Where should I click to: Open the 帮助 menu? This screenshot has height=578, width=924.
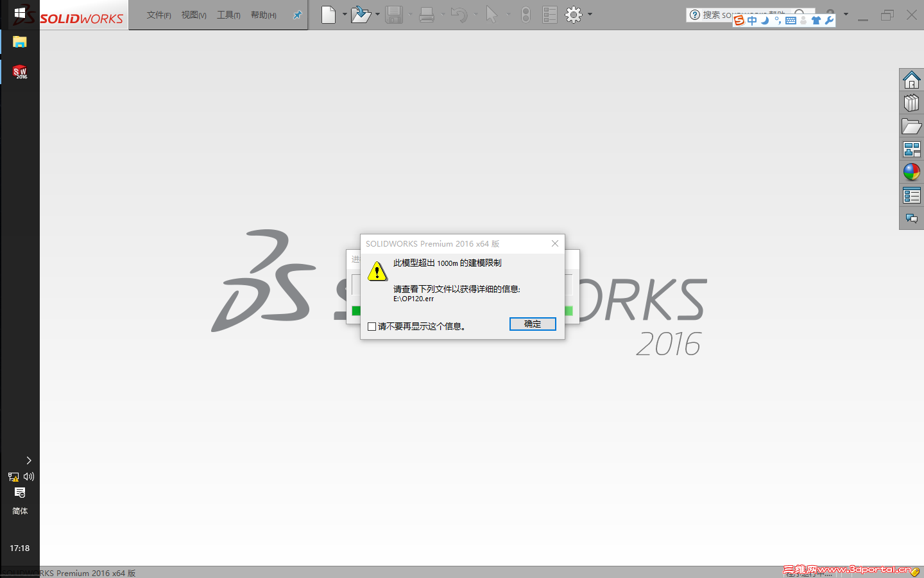point(263,15)
